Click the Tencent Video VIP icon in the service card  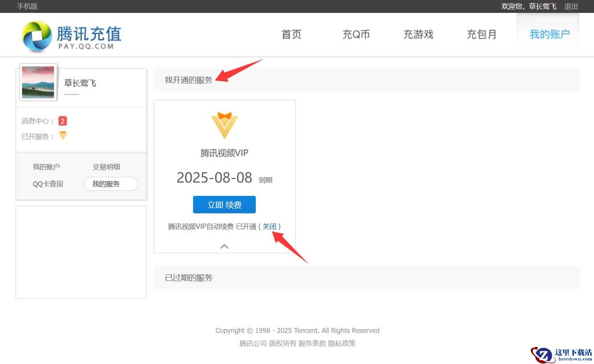(224, 126)
